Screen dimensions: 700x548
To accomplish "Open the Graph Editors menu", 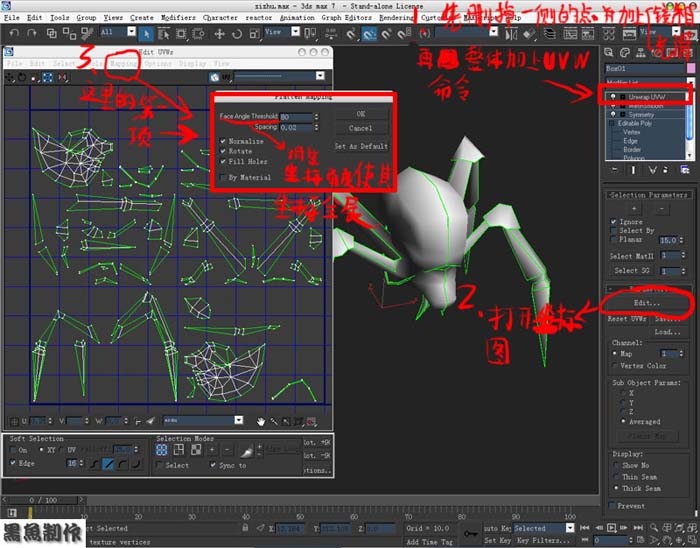I will click(x=346, y=18).
